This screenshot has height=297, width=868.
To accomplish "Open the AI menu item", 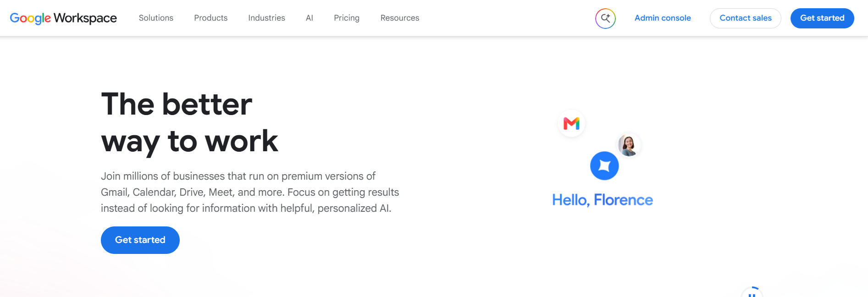I will [310, 18].
